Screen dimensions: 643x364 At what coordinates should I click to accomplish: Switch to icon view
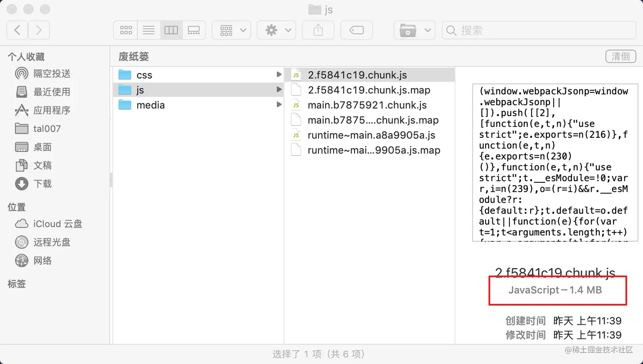coord(126,30)
